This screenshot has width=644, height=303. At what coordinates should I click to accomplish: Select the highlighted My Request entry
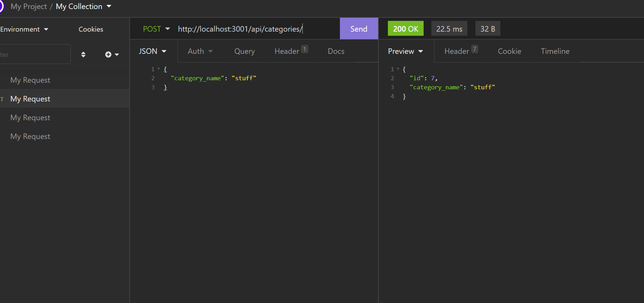pyautogui.click(x=65, y=99)
